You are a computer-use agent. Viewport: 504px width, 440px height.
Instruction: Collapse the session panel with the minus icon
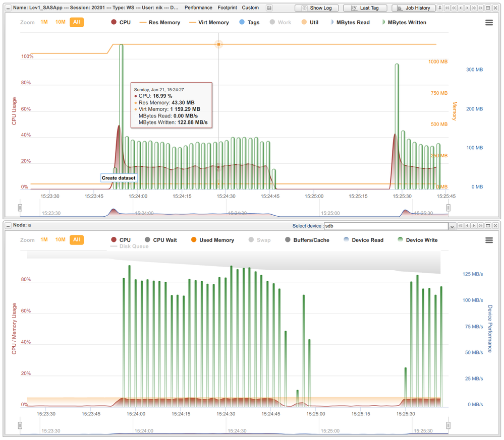click(9, 8)
